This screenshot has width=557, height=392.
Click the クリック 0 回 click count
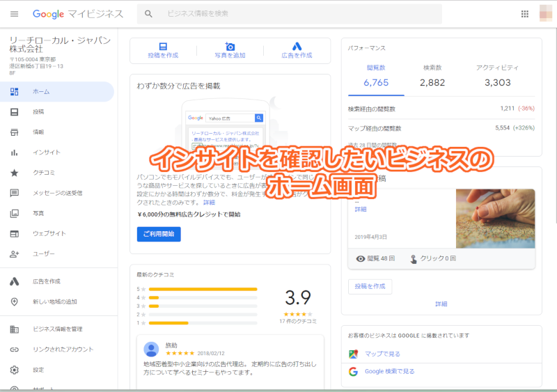click(x=433, y=258)
